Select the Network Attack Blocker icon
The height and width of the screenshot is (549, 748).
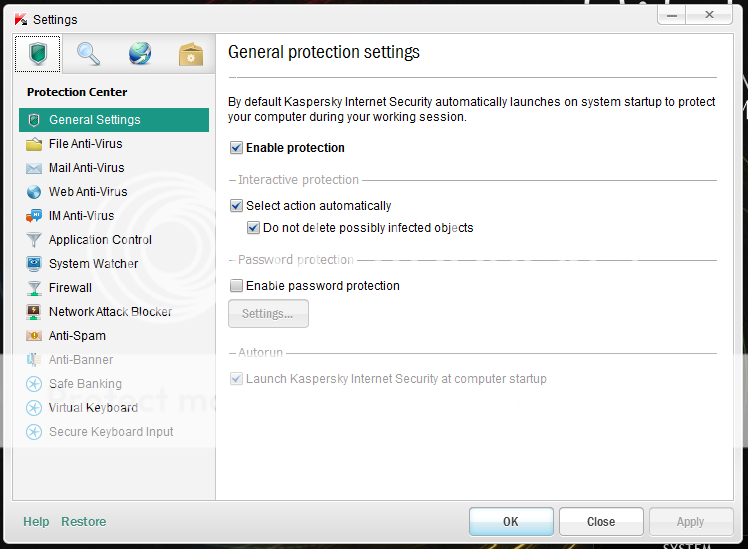[x=34, y=312]
